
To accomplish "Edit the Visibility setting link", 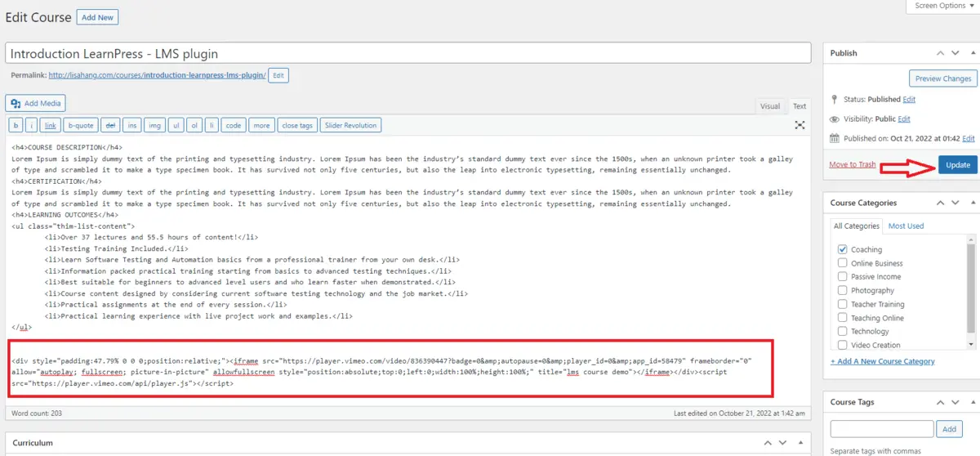I will (x=904, y=118).
